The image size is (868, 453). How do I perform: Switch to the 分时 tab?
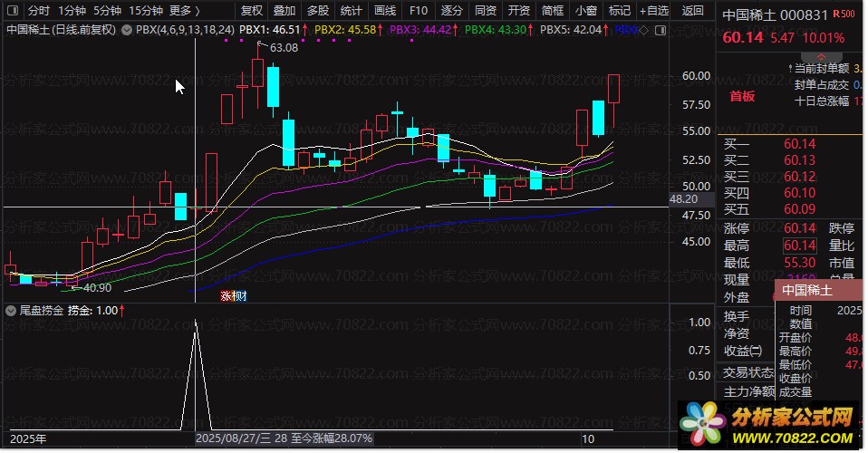click(x=39, y=11)
